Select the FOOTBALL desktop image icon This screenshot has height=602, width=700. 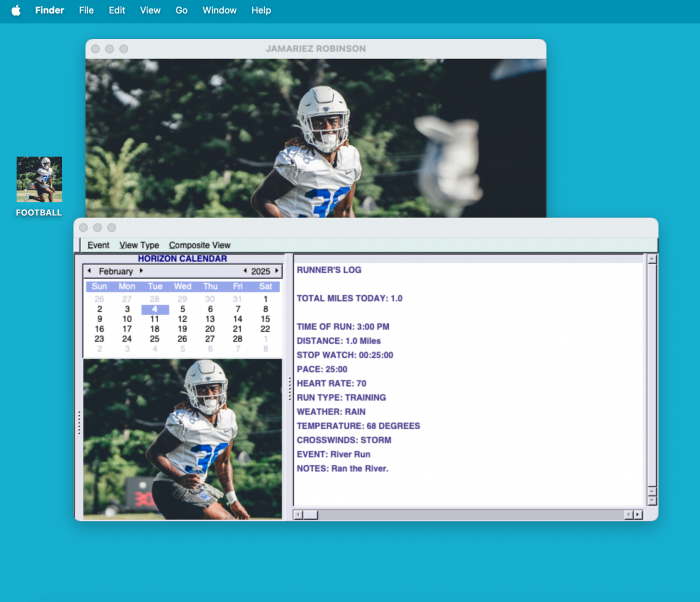[x=39, y=180]
